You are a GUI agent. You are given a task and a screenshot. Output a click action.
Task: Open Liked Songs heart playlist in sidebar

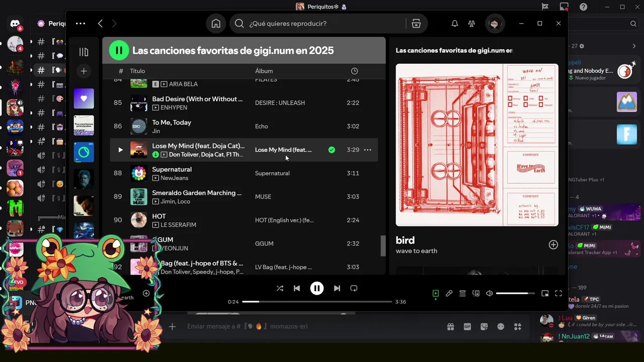pos(84,99)
